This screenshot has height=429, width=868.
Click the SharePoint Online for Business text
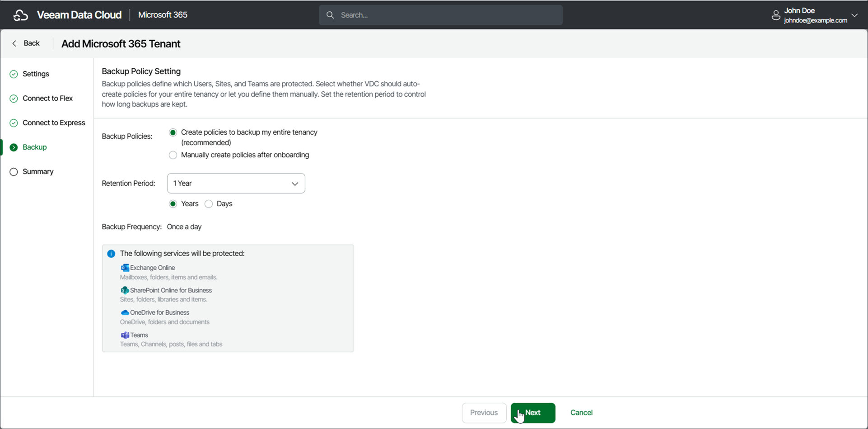click(171, 290)
